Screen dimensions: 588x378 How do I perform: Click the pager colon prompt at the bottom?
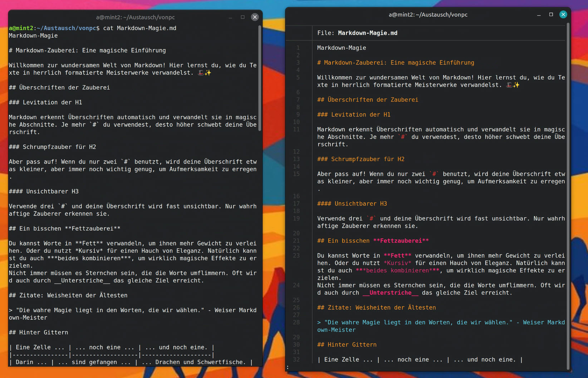pyautogui.click(x=288, y=367)
